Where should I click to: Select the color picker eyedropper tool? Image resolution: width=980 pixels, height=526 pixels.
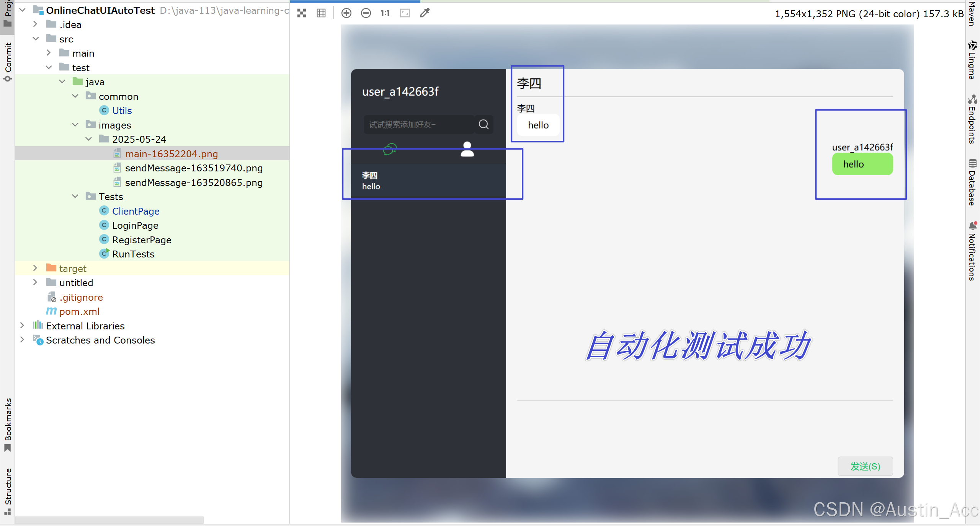pyautogui.click(x=425, y=13)
